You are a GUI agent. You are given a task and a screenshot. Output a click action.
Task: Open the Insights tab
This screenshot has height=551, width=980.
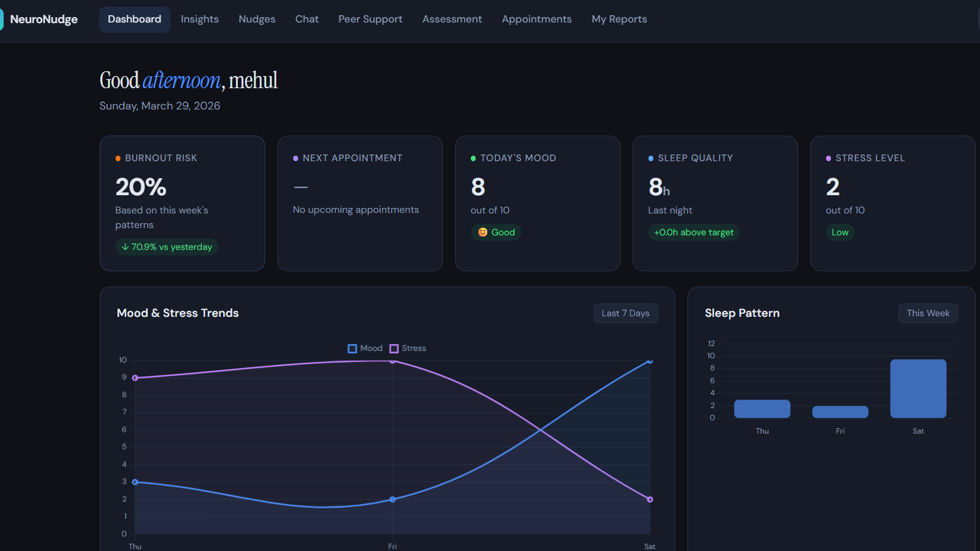point(200,19)
